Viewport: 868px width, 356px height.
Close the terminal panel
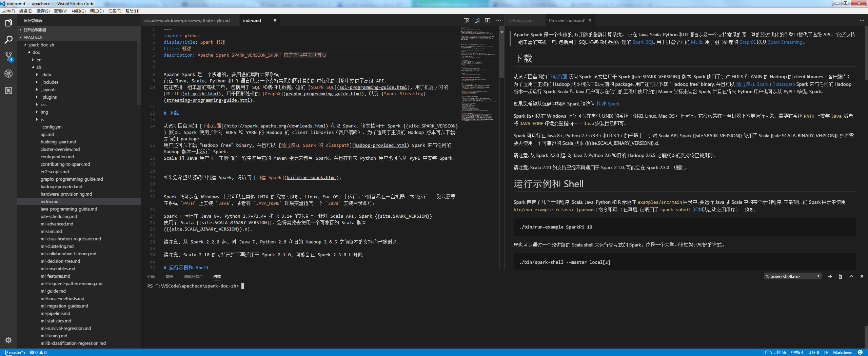click(862, 277)
